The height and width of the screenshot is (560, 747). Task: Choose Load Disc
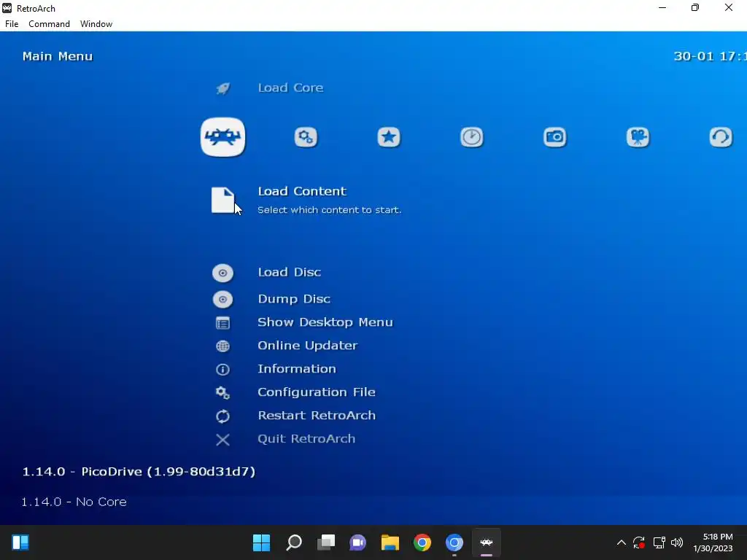(x=289, y=272)
